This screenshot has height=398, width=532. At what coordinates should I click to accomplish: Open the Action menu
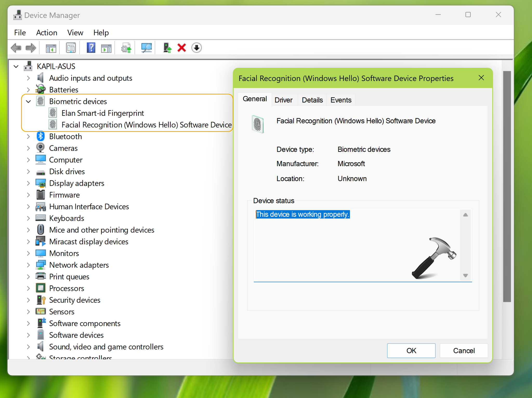(47, 33)
